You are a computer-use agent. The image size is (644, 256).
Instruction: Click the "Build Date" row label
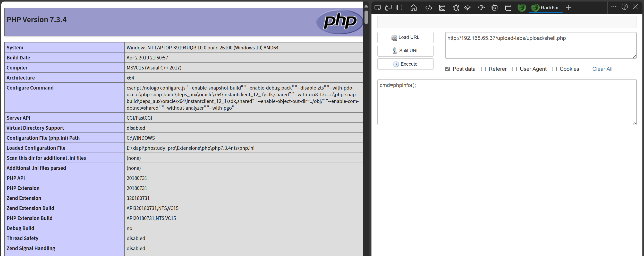(x=18, y=58)
